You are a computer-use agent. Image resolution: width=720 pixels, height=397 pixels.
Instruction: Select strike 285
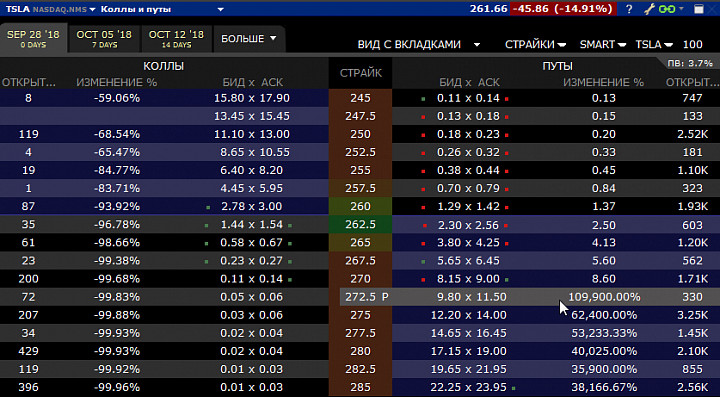pyautogui.click(x=360, y=387)
